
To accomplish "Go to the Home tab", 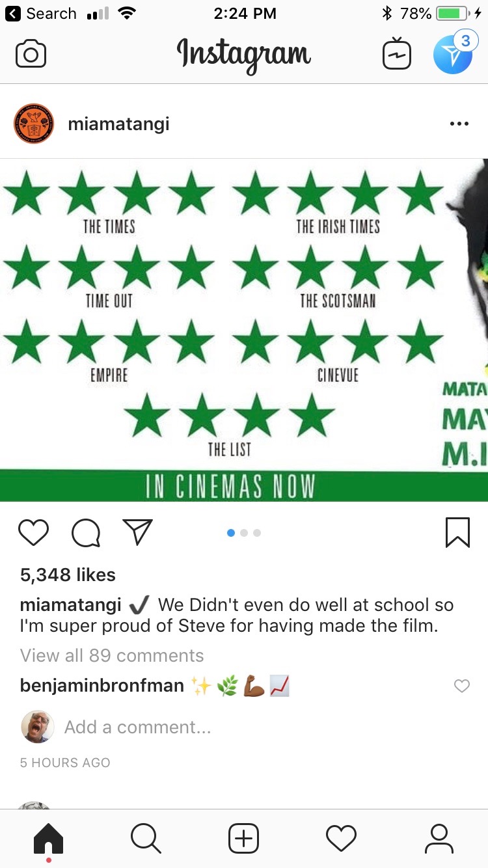I will coord(49,839).
